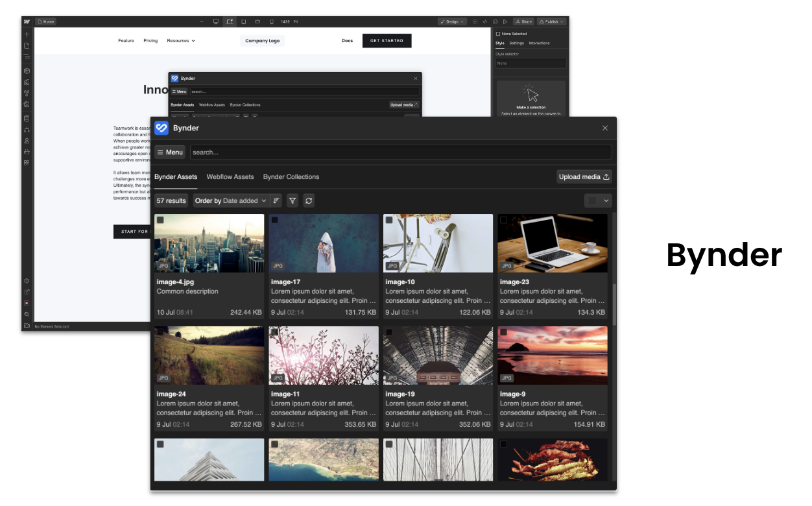
Task: Click the vertical scrollbar in front Bynder dialog
Action: [x=614, y=304]
